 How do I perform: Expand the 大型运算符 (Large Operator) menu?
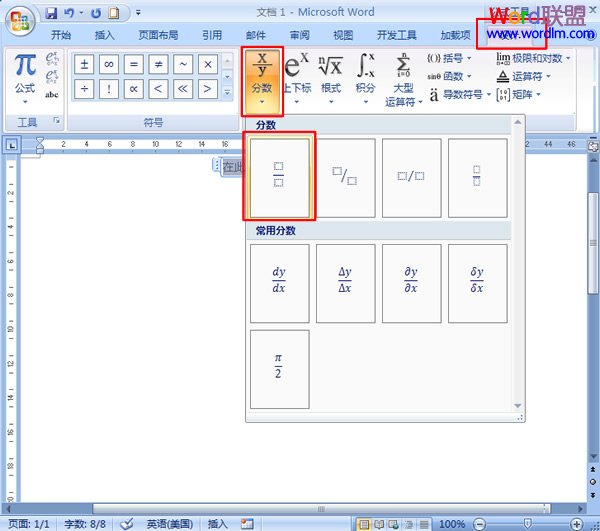[403, 80]
